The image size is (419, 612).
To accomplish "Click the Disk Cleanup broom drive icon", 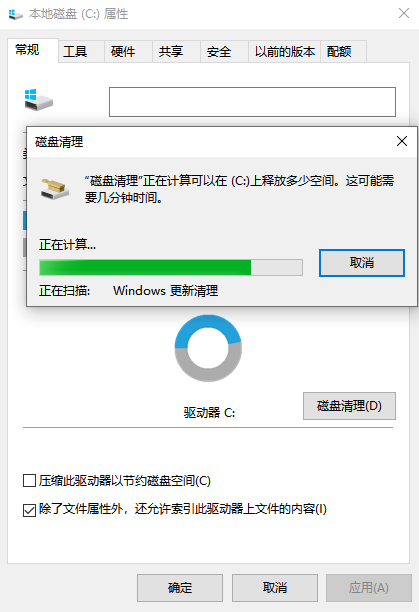I will point(55,189).
